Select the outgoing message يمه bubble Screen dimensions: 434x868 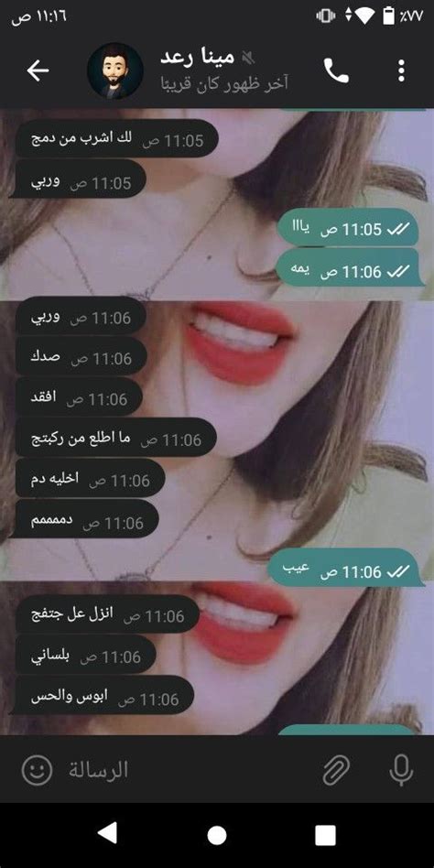[x=350, y=271]
